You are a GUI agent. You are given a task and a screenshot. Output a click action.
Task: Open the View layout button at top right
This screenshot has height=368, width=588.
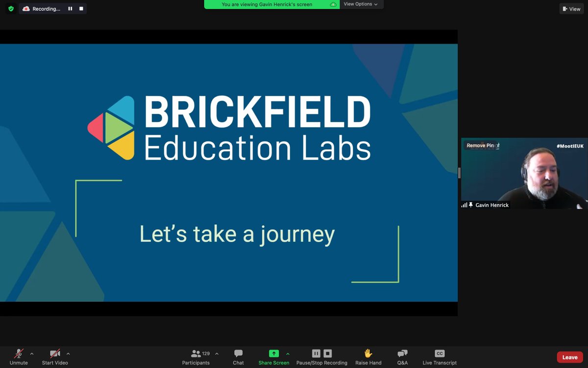click(572, 9)
